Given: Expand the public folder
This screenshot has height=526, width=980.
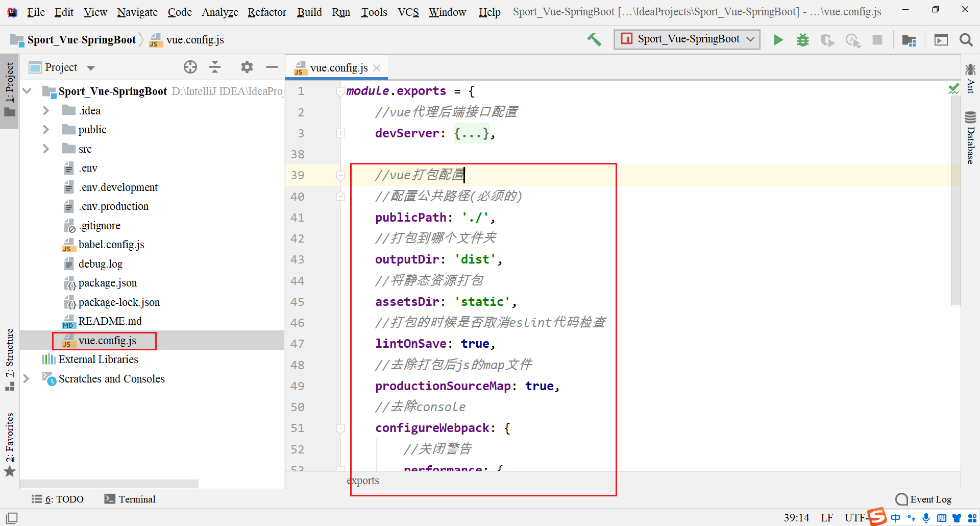Looking at the screenshot, I should (46, 130).
